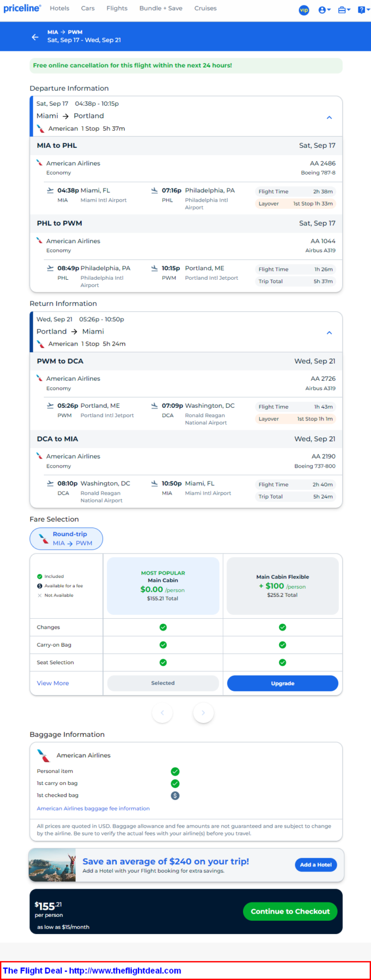
Task: Collapse the Departure Information flight details
Action: pos(329,117)
